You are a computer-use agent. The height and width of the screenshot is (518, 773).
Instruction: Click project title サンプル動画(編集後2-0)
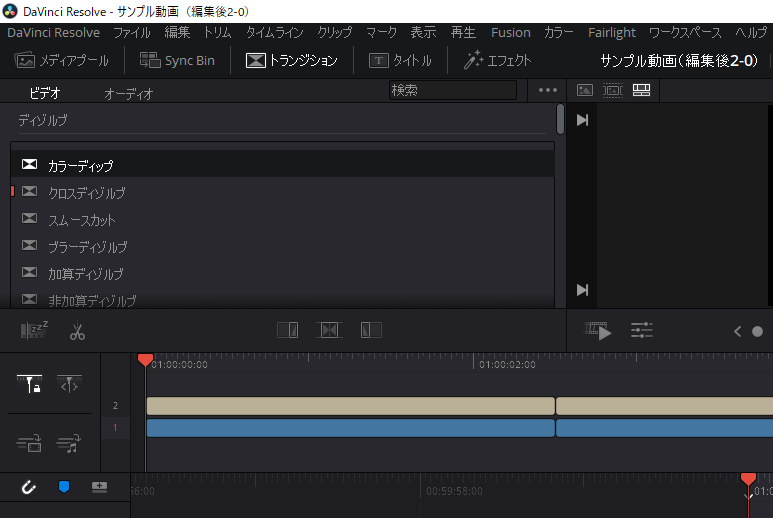(x=679, y=61)
